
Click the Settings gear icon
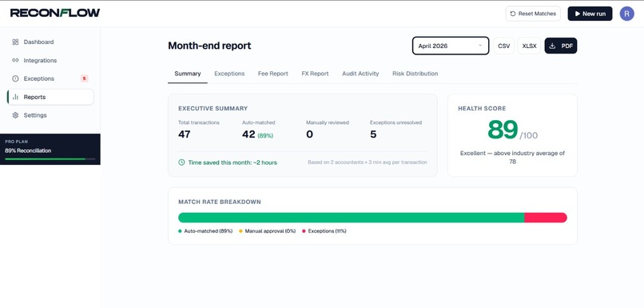click(x=15, y=115)
